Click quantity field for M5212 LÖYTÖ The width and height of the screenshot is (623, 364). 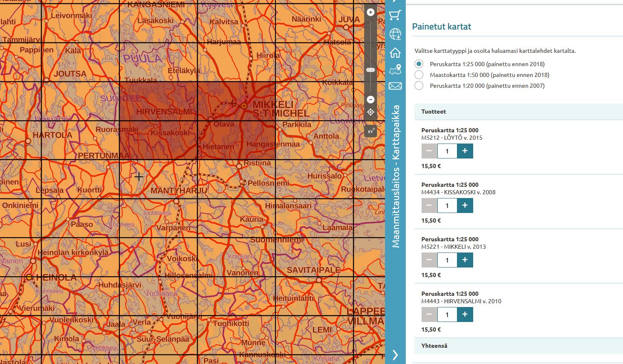tap(447, 151)
